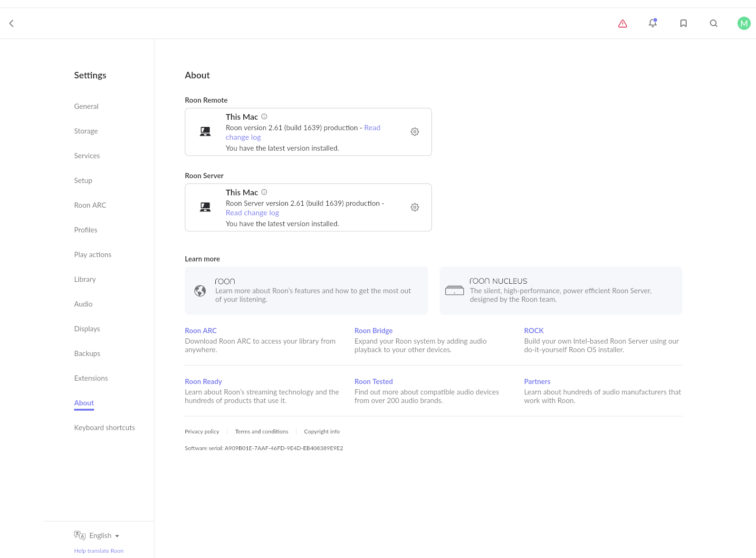Click the ROCK link

point(534,331)
